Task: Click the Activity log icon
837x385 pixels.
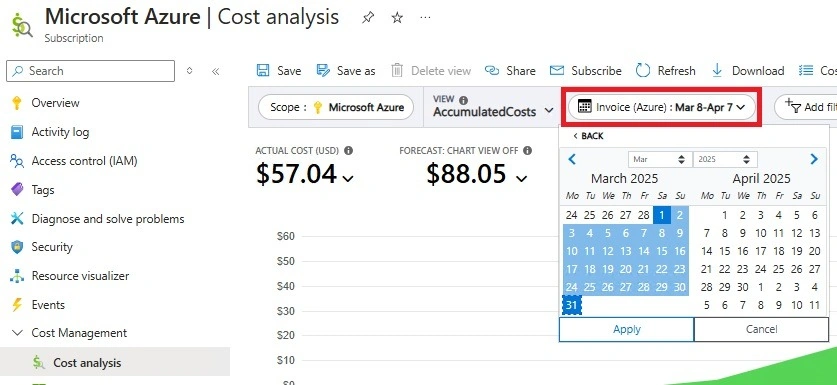Action: (x=17, y=132)
